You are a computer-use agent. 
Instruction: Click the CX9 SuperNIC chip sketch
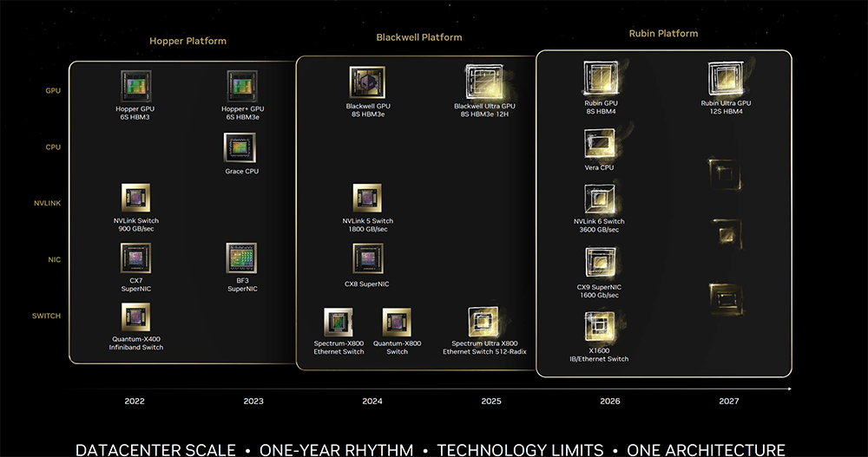pyautogui.click(x=600, y=262)
